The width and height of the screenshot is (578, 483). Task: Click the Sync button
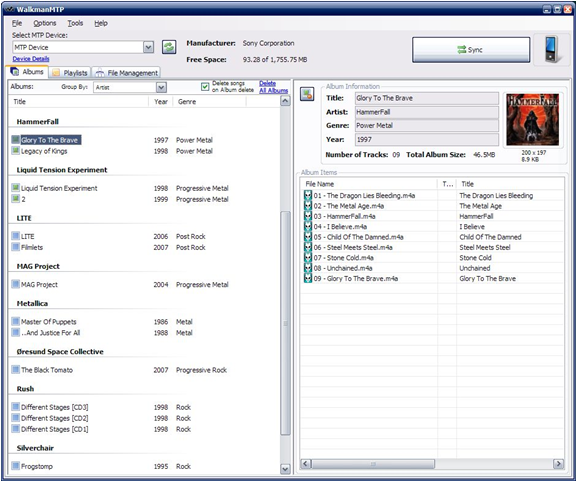coord(471,49)
